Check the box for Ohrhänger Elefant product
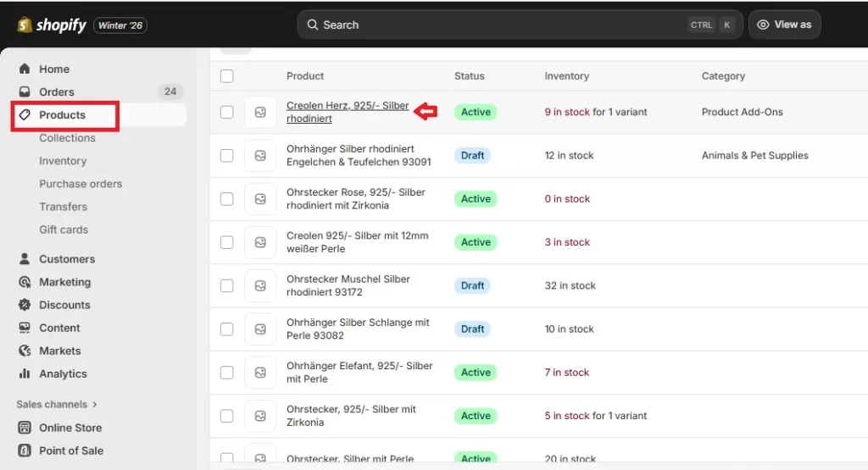This screenshot has width=868, height=470. point(227,373)
